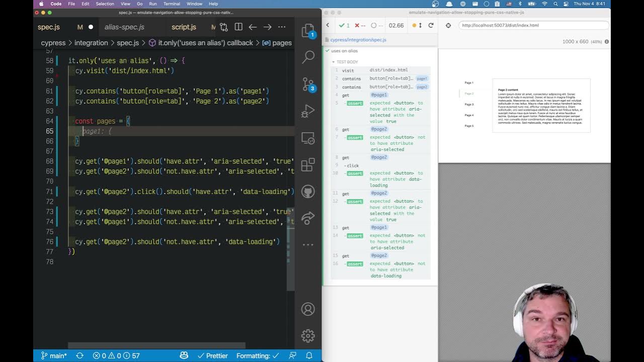Open the GitHub view in the activity bar
The width and height of the screenshot is (644, 362).
pyautogui.click(x=308, y=192)
